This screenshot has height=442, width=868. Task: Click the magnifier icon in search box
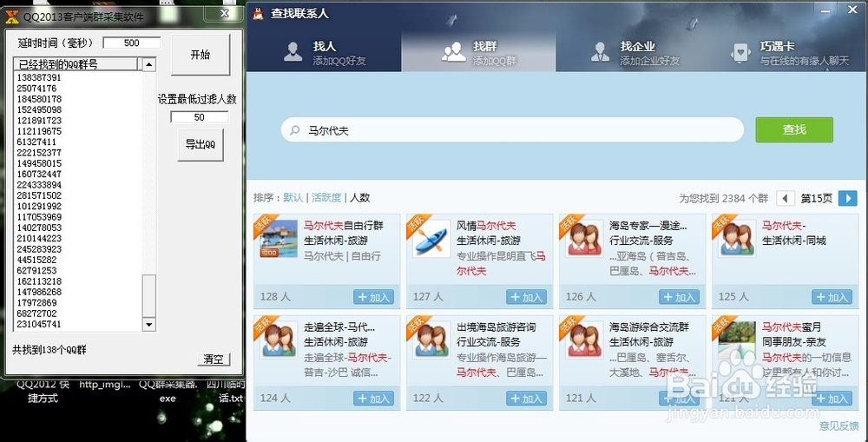[x=296, y=131]
